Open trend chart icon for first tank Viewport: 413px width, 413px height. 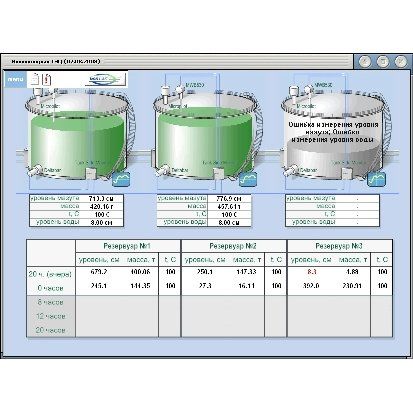120,179
